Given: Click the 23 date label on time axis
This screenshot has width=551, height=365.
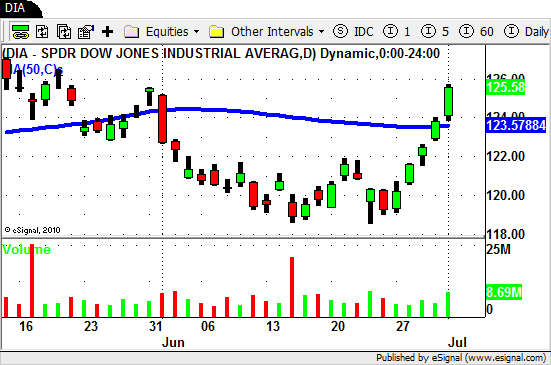Looking at the screenshot, I should click(x=91, y=326).
